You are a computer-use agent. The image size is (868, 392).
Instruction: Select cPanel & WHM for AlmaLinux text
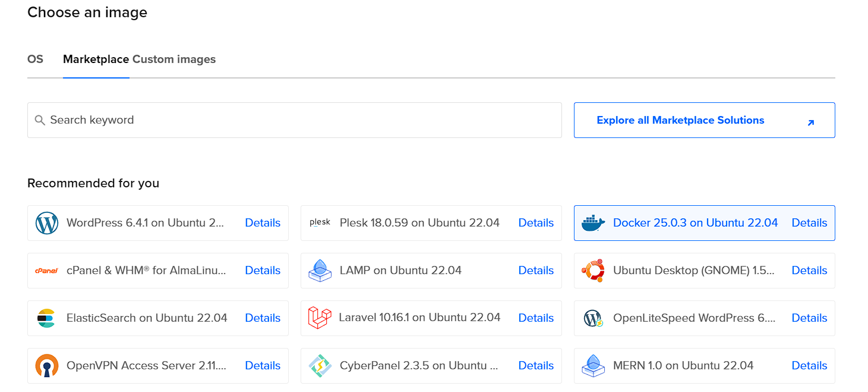[x=147, y=271]
